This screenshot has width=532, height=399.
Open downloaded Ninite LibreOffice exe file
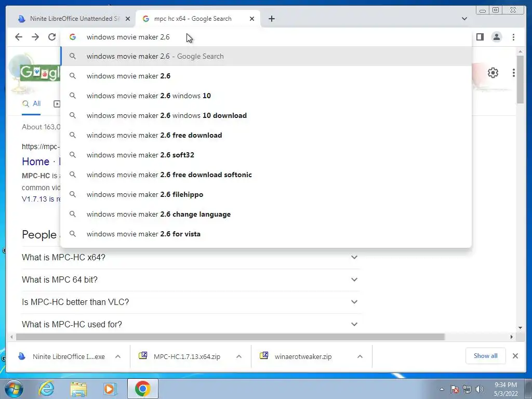point(61,356)
